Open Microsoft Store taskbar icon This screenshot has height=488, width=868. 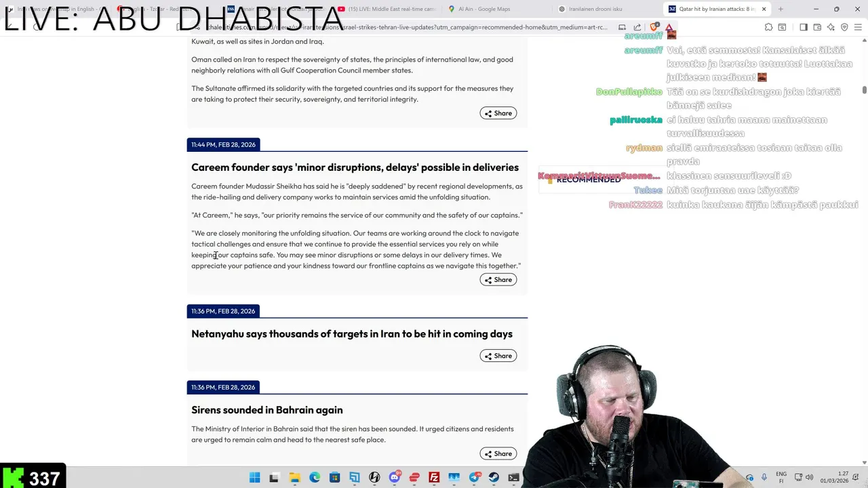click(x=334, y=478)
